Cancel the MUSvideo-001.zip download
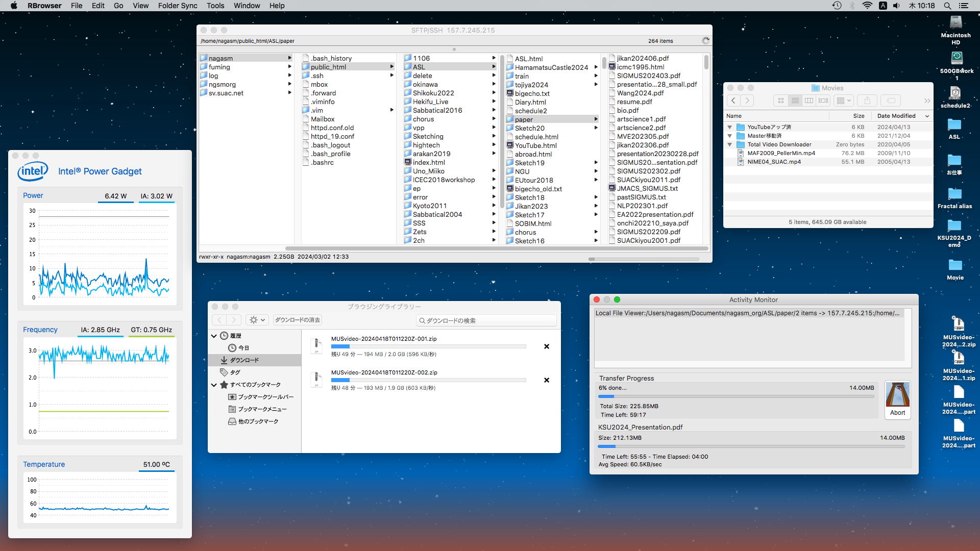Screen dimensions: 980x551 [x=546, y=346]
